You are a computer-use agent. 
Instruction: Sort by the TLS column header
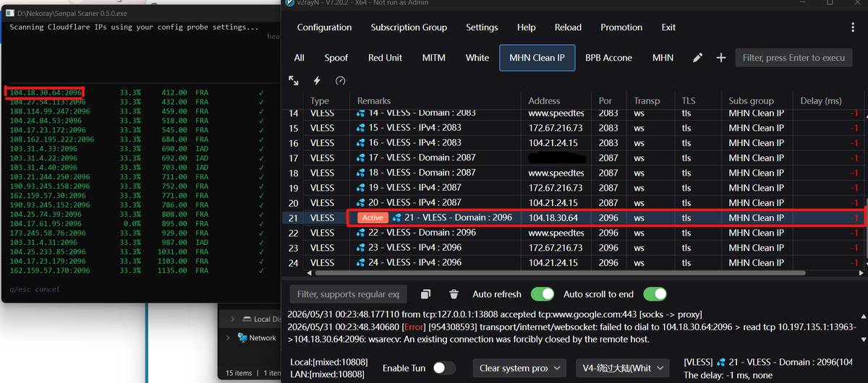[x=698, y=101]
